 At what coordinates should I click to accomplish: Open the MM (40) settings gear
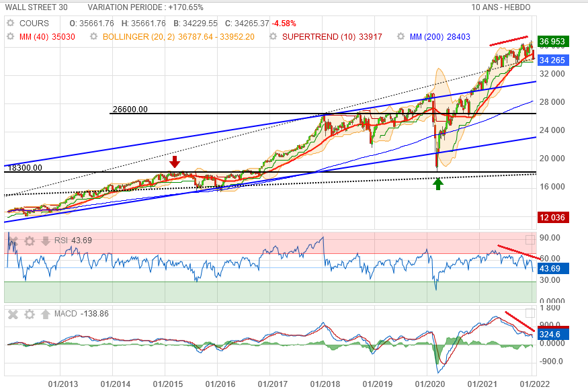(x=11, y=36)
